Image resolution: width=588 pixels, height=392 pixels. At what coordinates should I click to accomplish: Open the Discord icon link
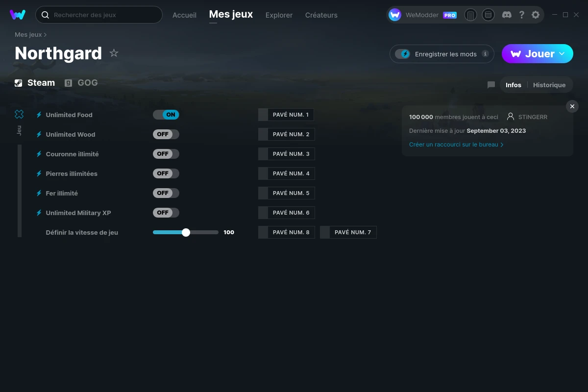pos(507,15)
